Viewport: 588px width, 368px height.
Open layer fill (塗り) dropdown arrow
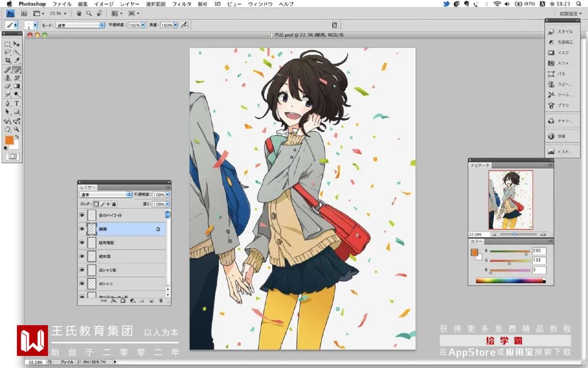(x=168, y=204)
